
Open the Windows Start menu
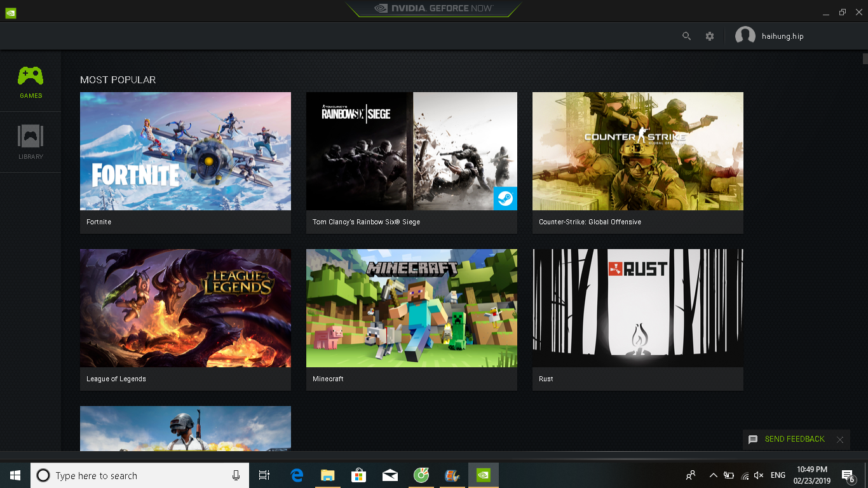click(x=15, y=475)
